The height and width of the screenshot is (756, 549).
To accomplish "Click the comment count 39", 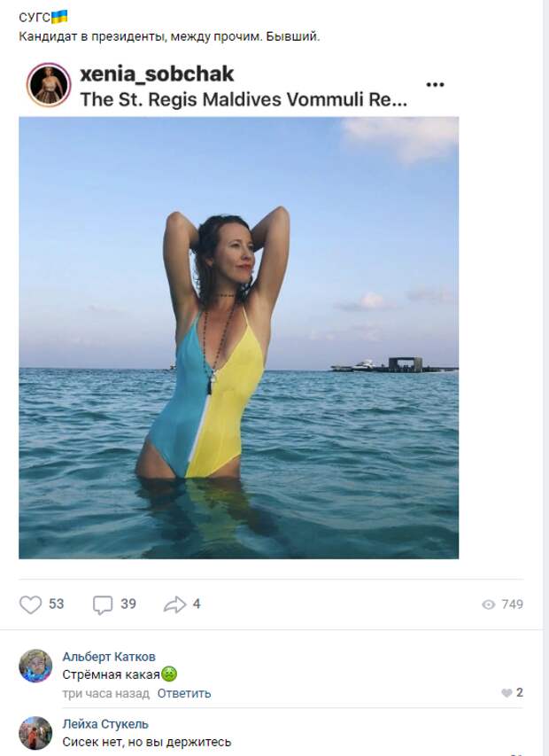I will [128, 604].
